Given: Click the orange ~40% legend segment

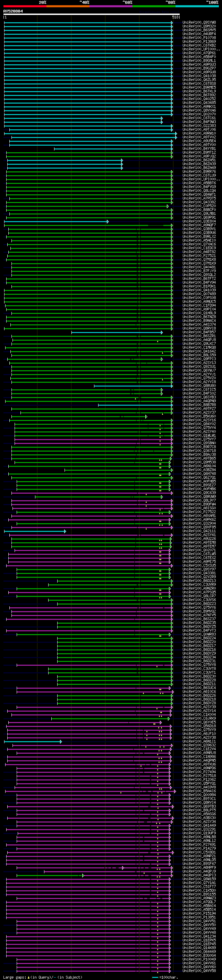Looking at the screenshot, I should point(68,6).
